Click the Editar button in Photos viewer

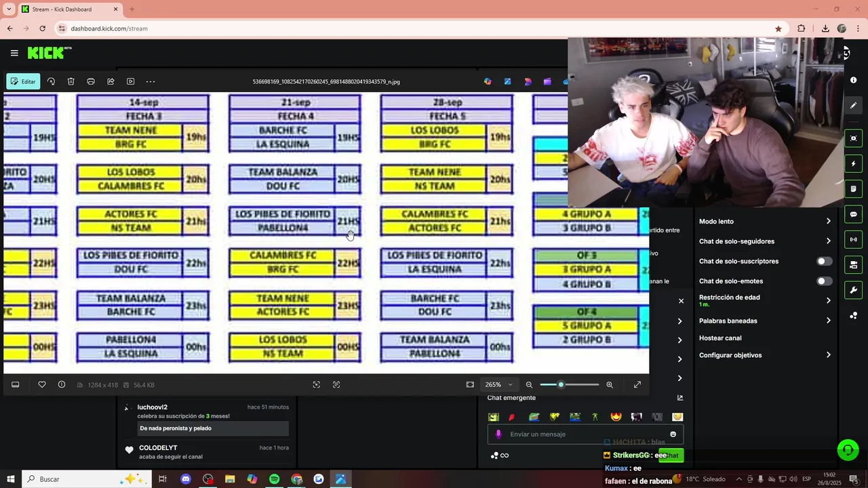(23, 81)
